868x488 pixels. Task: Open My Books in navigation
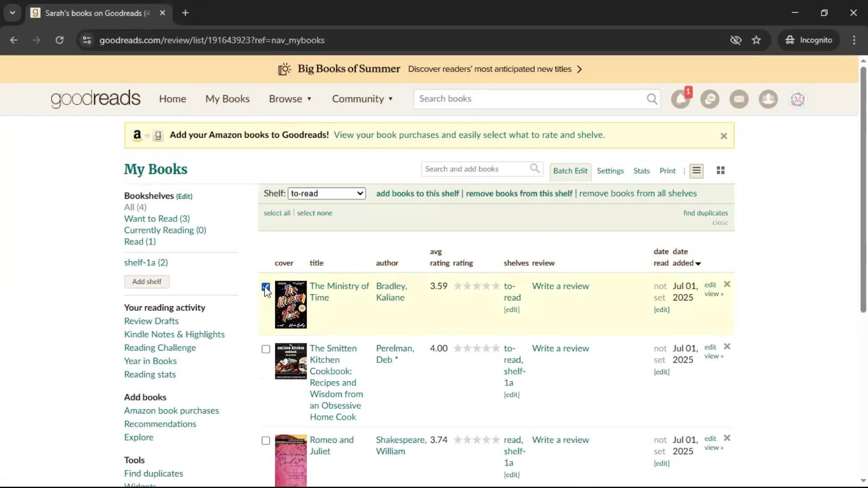[x=227, y=99]
